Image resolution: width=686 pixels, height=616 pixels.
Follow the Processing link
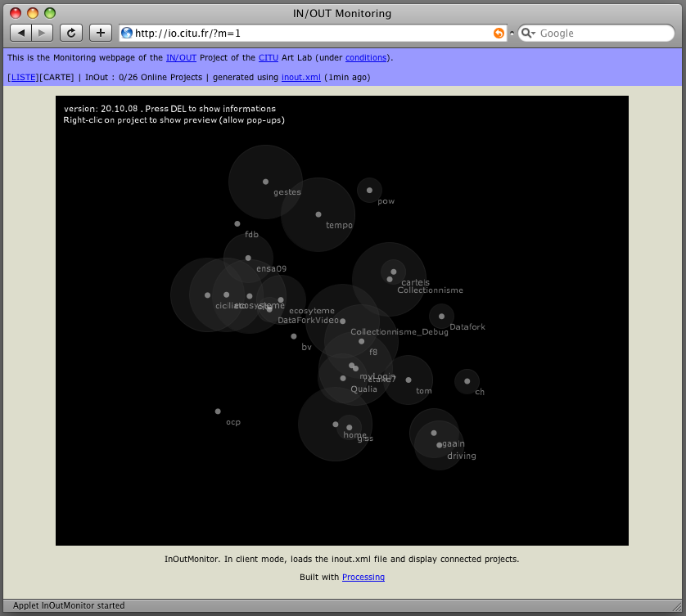[x=363, y=578]
